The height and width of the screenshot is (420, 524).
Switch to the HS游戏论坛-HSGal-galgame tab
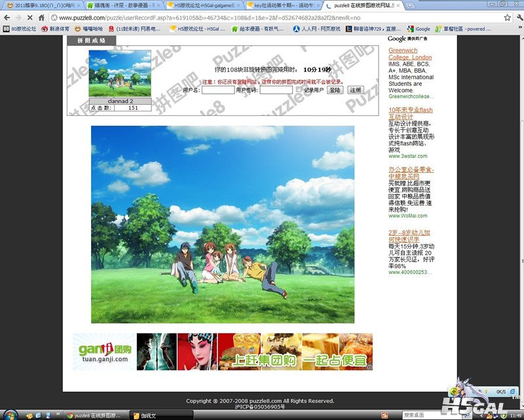[x=203, y=5]
